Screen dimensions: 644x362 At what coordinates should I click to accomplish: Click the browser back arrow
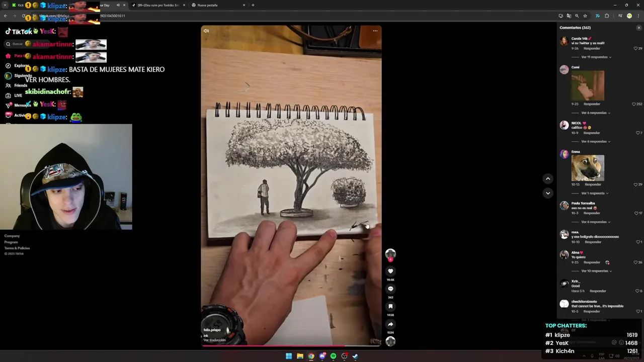click(x=6, y=16)
